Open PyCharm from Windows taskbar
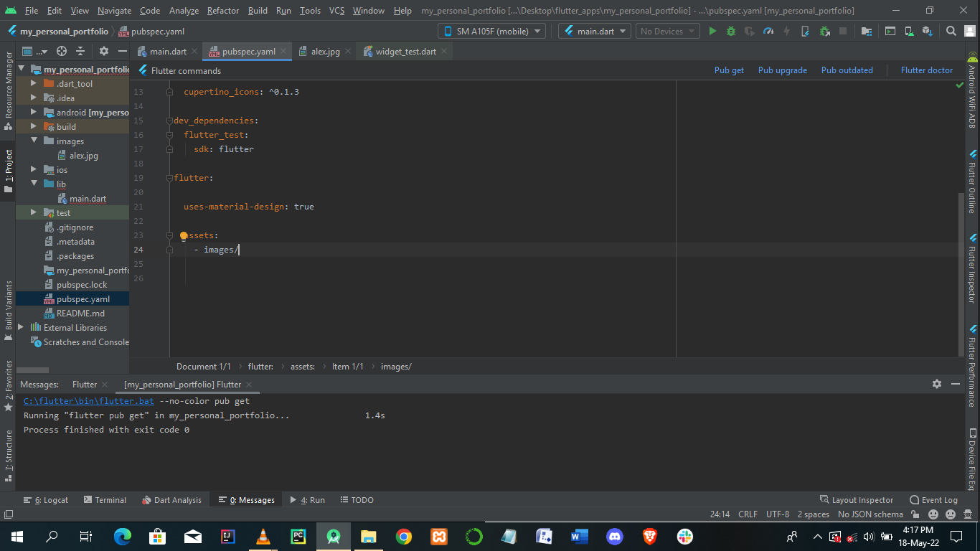 tap(298, 536)
